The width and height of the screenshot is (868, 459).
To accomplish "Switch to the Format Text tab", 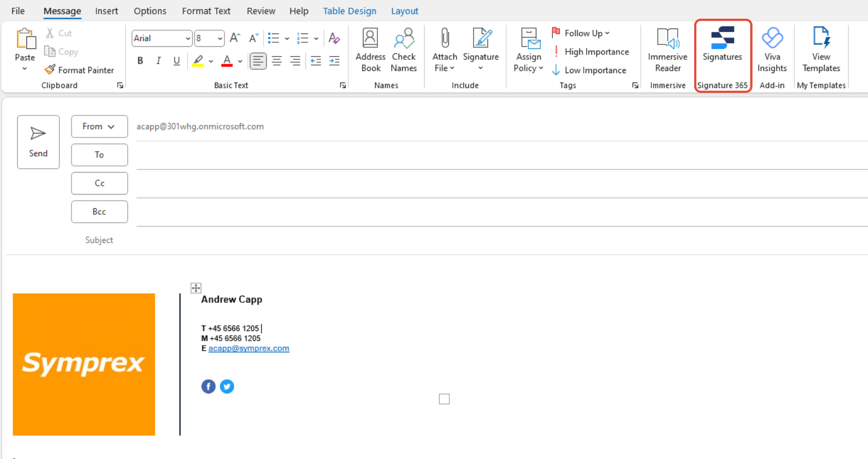I will click(206, 11).
